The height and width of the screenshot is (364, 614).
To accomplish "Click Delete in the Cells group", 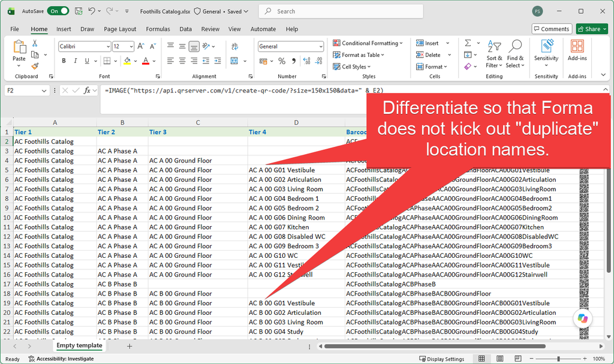I will pyautogui.click(x=428, y=55).
